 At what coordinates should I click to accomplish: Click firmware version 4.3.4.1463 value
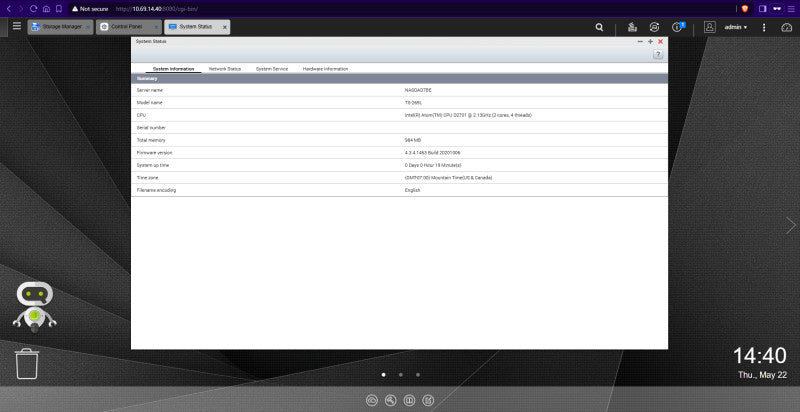tap(433, 152)
